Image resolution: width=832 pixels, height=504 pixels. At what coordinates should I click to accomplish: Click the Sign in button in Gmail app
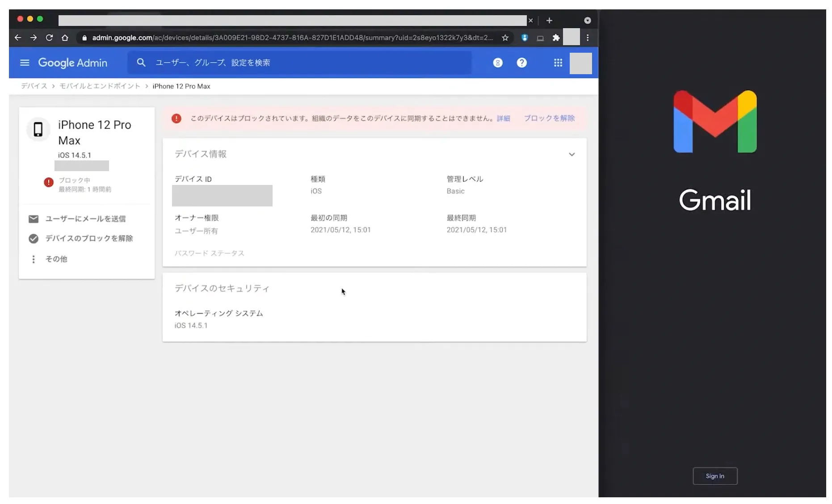pos(715,476)
